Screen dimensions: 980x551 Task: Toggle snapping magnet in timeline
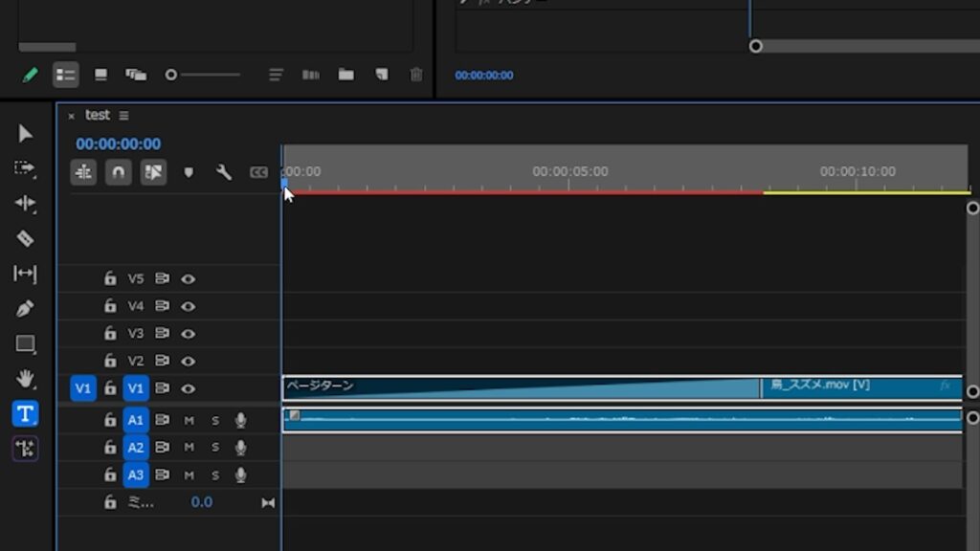pos(118,173)
